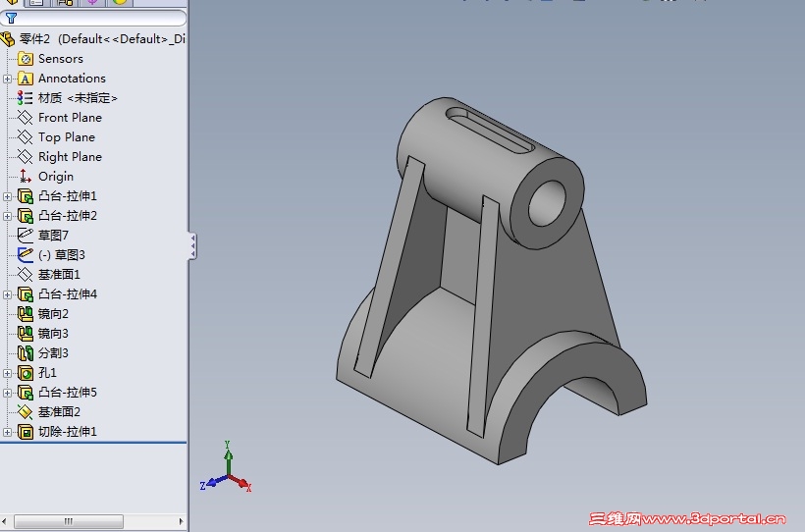Click the filter funnel icon
Viewport: 805px width, 532px height.
point(11,18)
